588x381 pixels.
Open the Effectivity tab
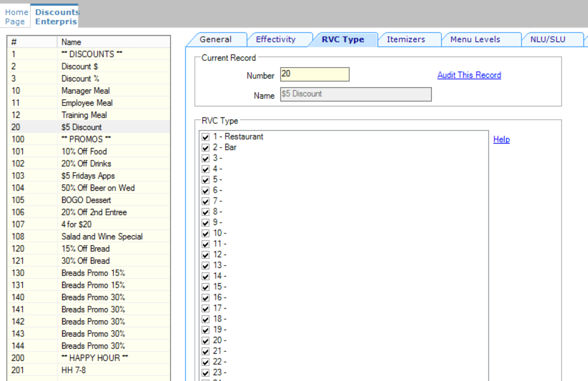276,40
